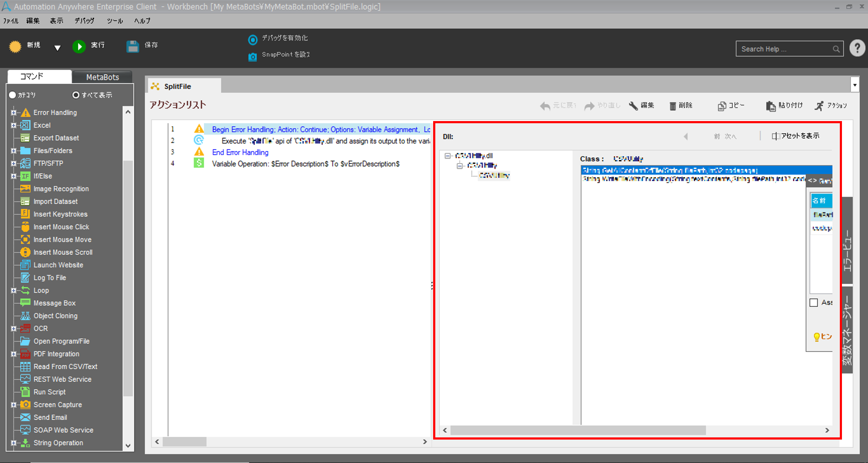Switch to the MetaBots tab

(x=102, y=77)
